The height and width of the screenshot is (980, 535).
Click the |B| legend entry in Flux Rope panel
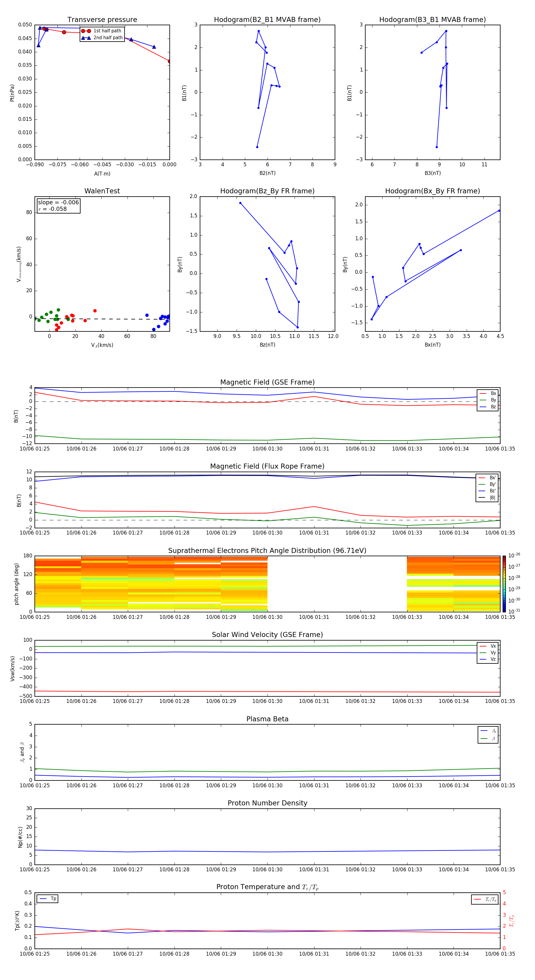click(487, 498)
